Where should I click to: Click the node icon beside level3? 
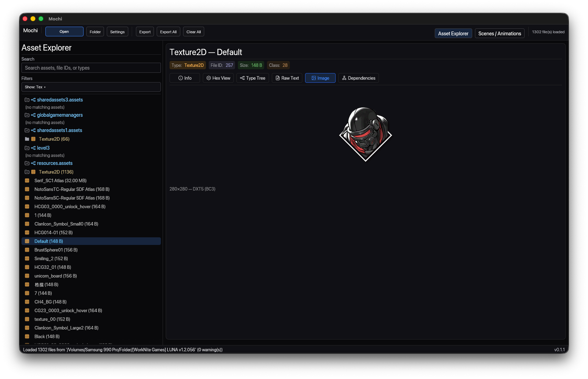(33, 148)
